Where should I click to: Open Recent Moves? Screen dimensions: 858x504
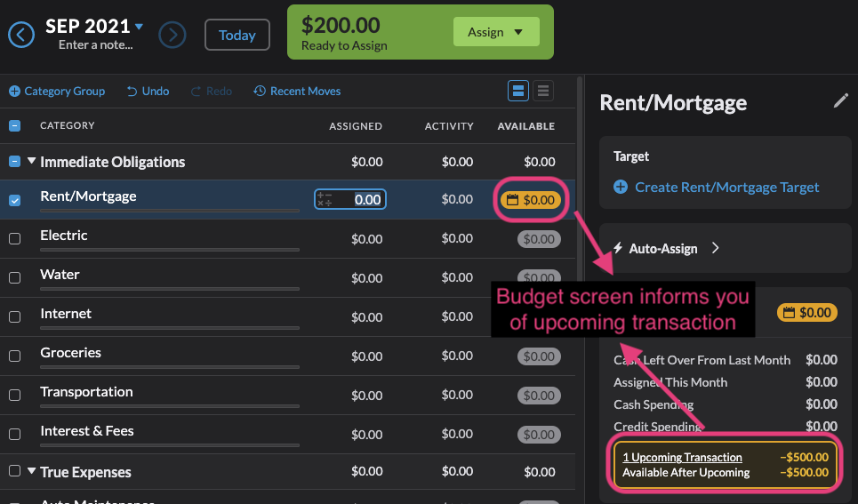click(x=297, y=91)
